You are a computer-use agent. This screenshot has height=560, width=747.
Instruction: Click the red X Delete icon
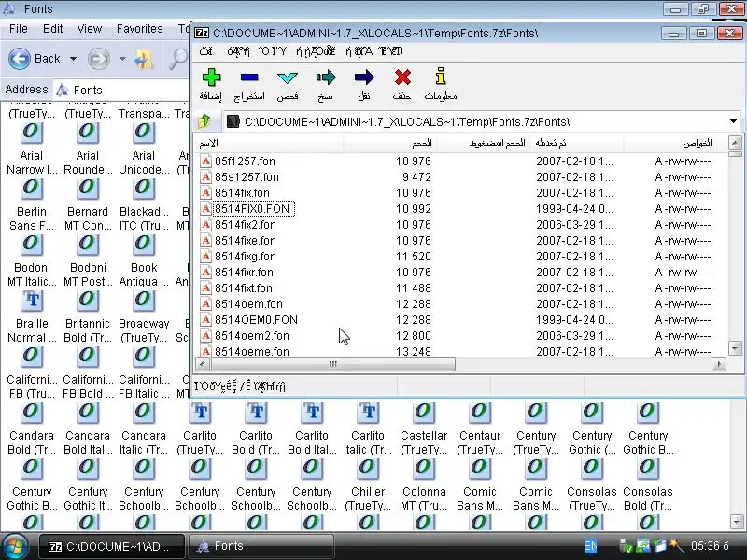click(x=402, y=77)
